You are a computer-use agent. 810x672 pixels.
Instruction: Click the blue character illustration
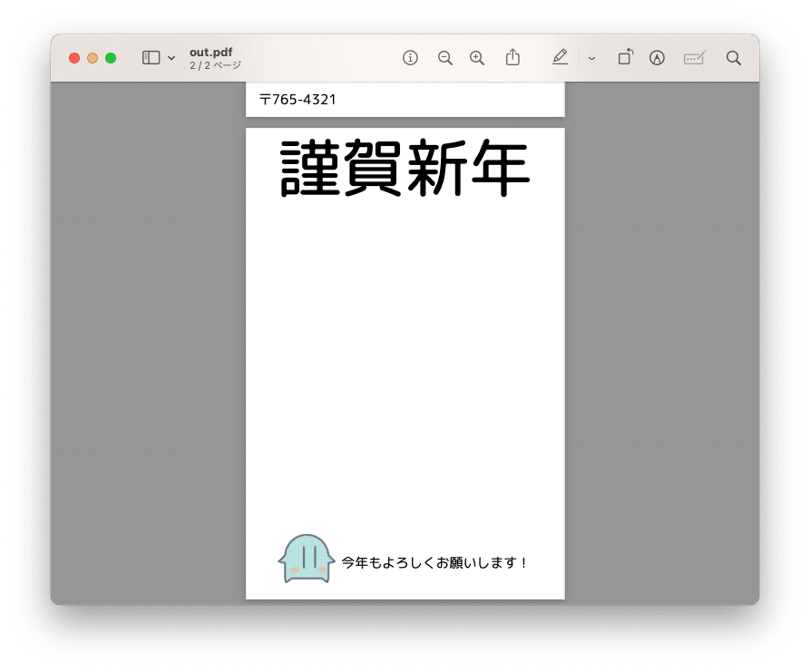coord(307,559)
